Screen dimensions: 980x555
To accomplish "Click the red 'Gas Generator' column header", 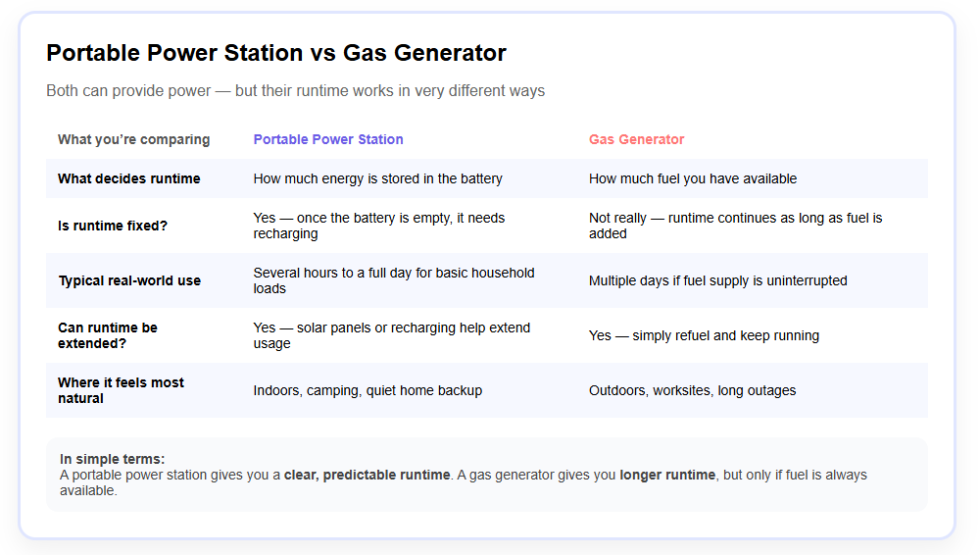I will click(636, 139).
